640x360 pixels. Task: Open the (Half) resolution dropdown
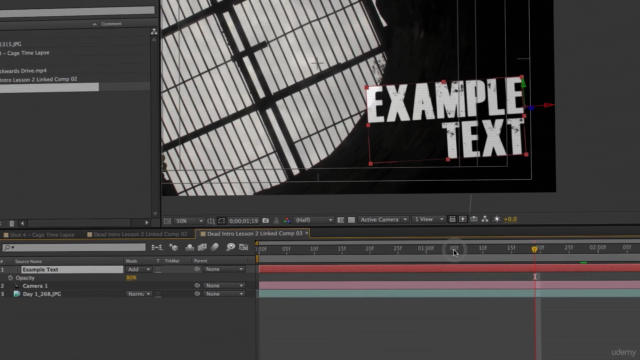point(313,220)
